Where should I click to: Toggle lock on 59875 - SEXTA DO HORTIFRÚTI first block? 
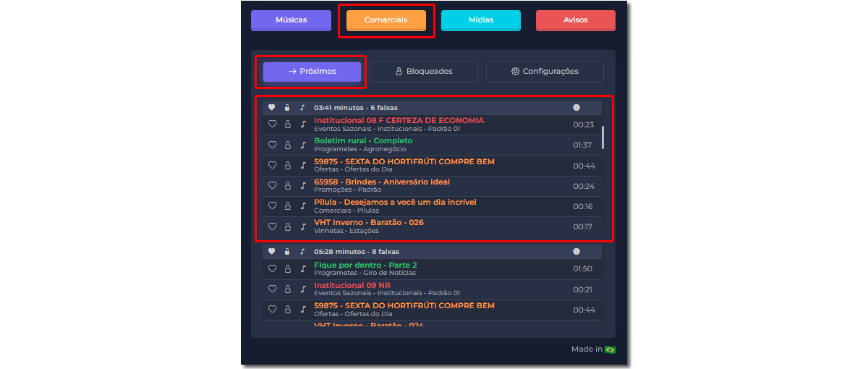(287, 166)
